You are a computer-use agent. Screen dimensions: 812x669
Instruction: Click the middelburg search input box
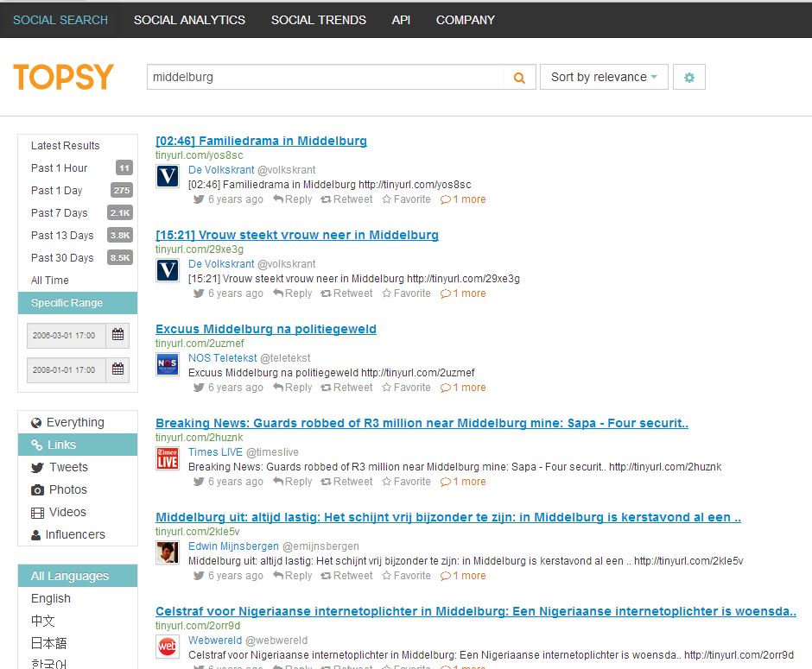pyautogui.click(x=325, y=77)
